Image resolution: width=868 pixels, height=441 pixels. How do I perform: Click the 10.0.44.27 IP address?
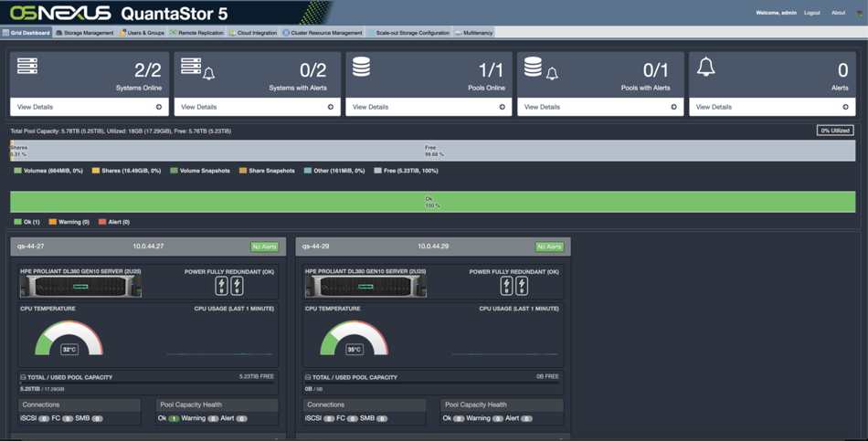[148, 247]
